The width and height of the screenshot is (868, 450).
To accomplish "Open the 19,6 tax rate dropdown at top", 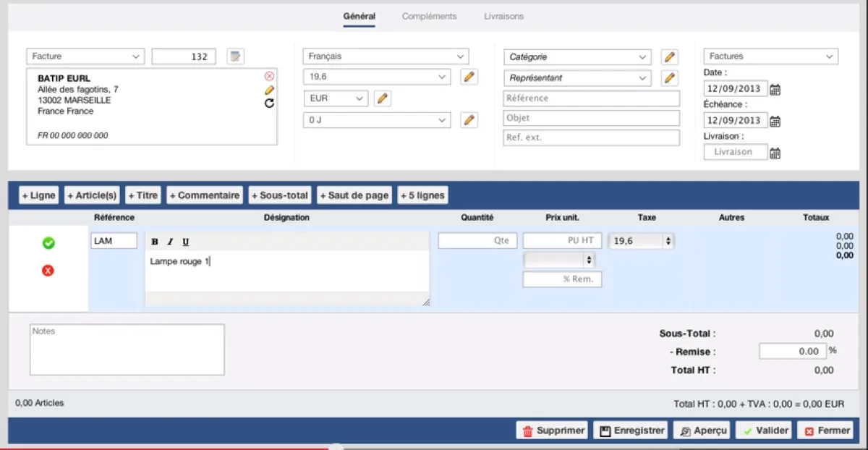I will coord(377,77).
